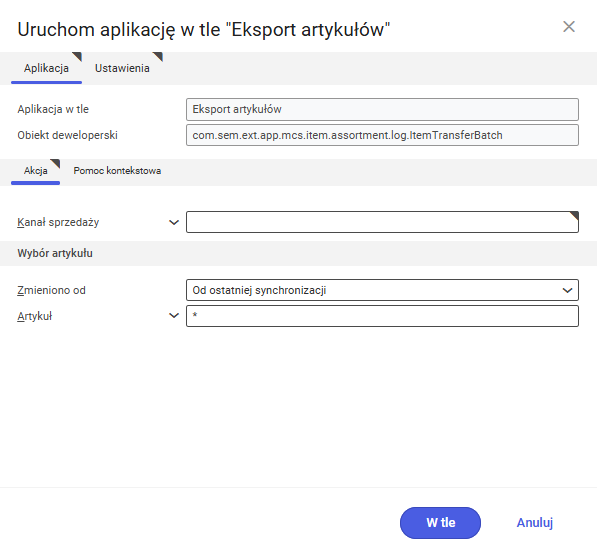This screenshot has width=597, height=554.
Task: Click the corner marker on Aplikacja tab
Action: coord(77,57)
